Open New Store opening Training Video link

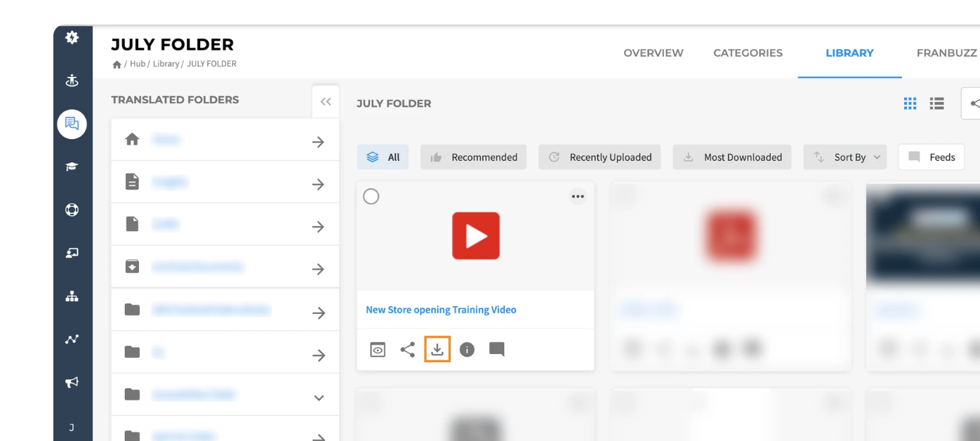(441, 310)
